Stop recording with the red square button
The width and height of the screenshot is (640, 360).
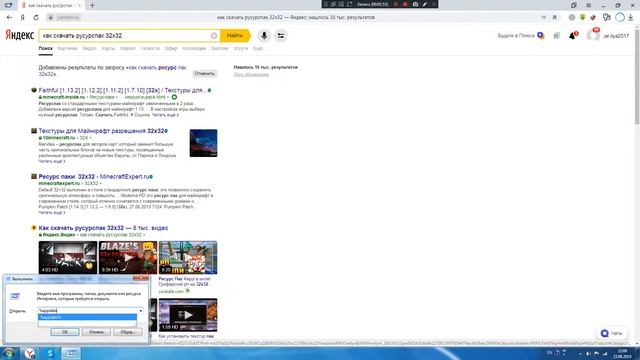tap(405, 4)
